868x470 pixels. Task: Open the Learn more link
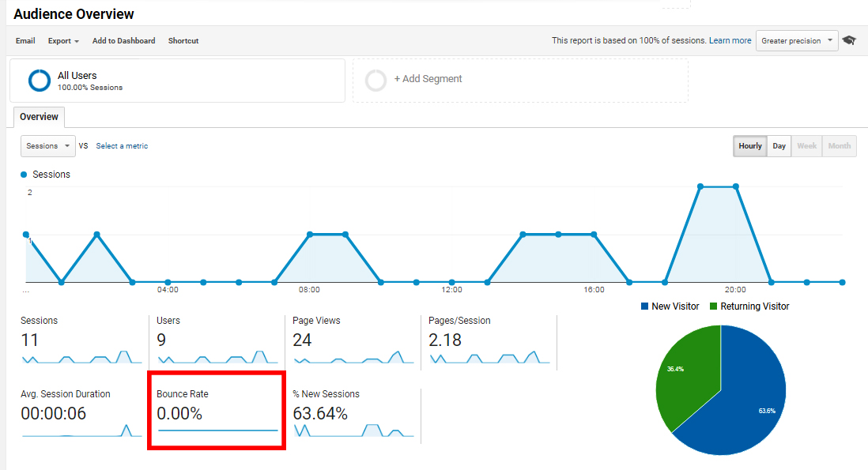coord(730,40)
